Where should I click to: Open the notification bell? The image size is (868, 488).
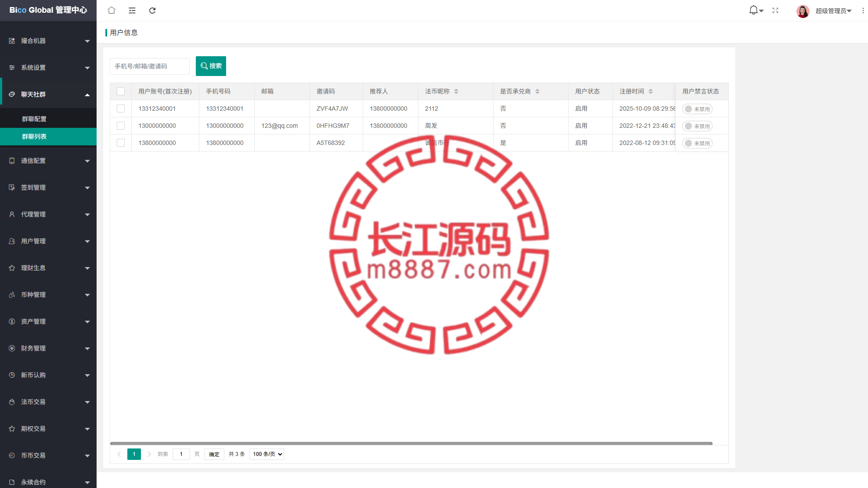pyautogui.click(x=753, y=10)
